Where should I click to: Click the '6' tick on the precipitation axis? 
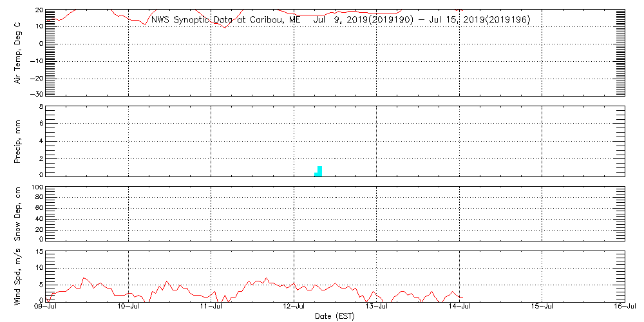click(x=41, y=123)
